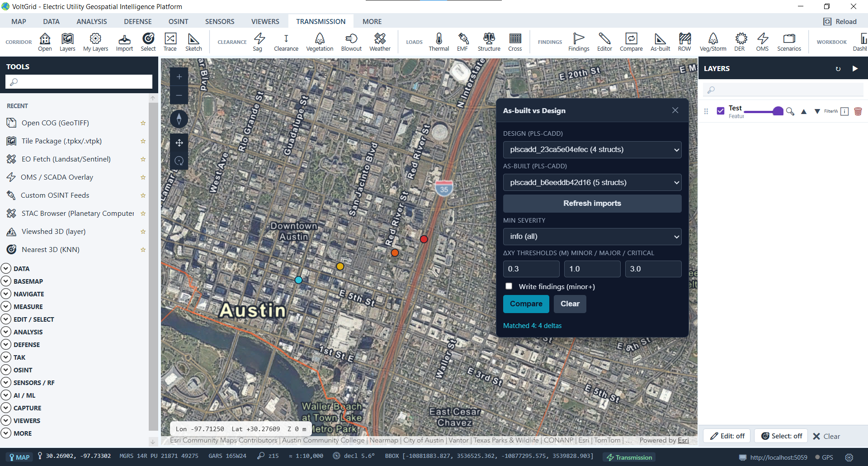Click the Layers ribbon icon
This screenshot has height=466, width=868.
(67, 42)
